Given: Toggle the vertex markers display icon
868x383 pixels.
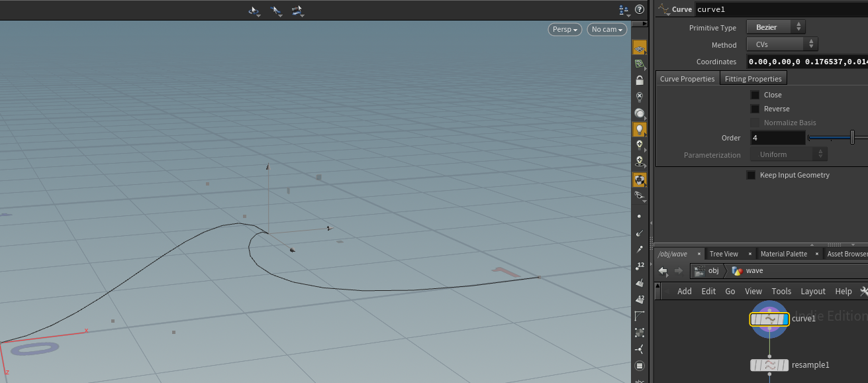Looking at the screenshot, I should pos(639,333).
